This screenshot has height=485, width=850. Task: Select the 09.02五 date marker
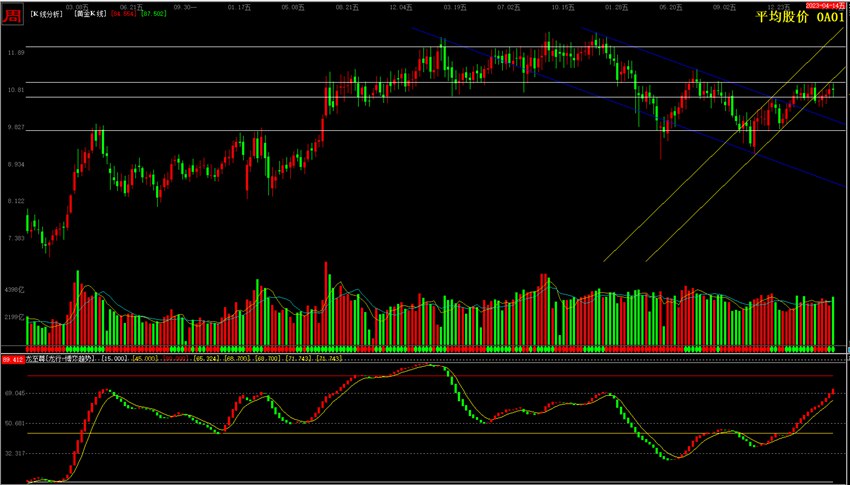point(725,7)
